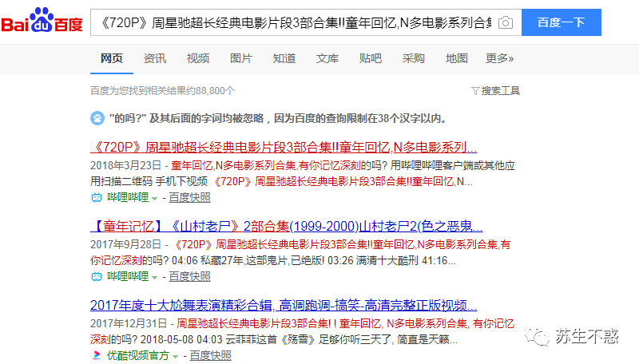Click 哔哩哔哩 source under 山村老尸 result
Viewport: 639px width, 364px height.
[128, 276]
